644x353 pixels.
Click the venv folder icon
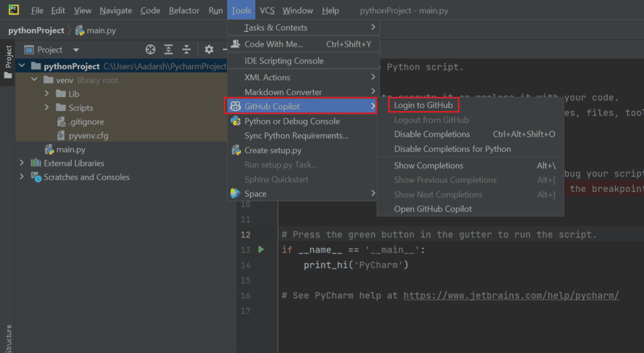click(x=48, y=80)
